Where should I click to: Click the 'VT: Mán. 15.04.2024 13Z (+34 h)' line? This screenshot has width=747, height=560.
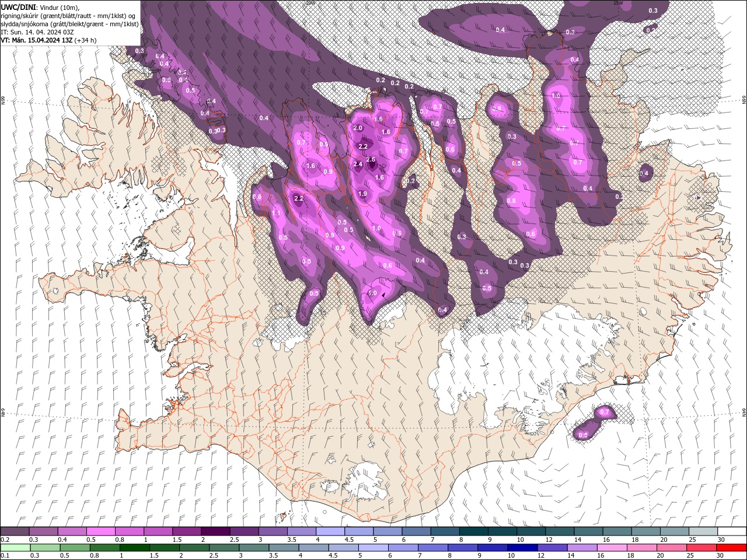click(48, 40)
